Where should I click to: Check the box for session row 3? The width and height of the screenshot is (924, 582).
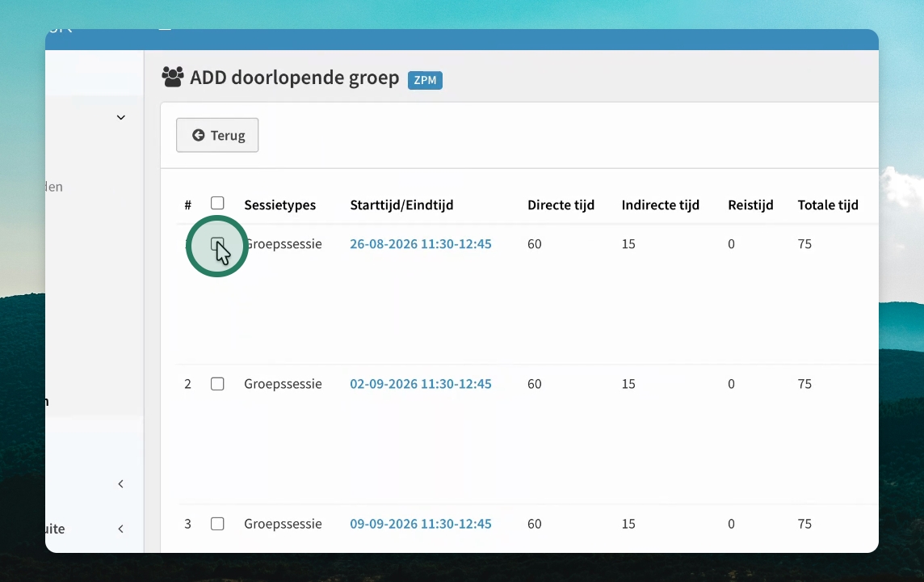pos(217,524)
